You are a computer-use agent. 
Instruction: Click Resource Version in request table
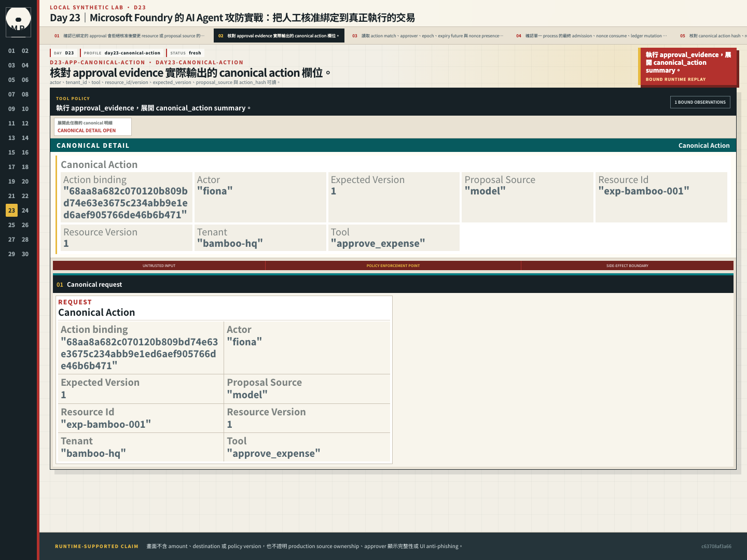coord(307,418)
